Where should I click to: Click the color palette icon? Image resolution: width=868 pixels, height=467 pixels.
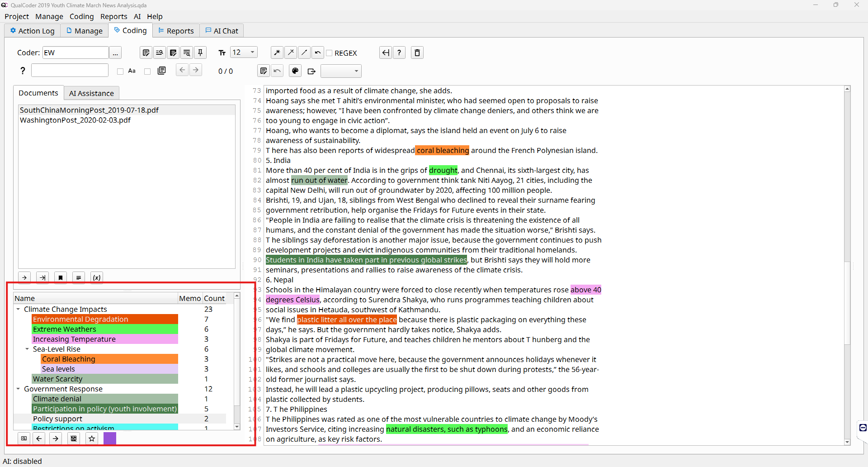pos(295,71)
